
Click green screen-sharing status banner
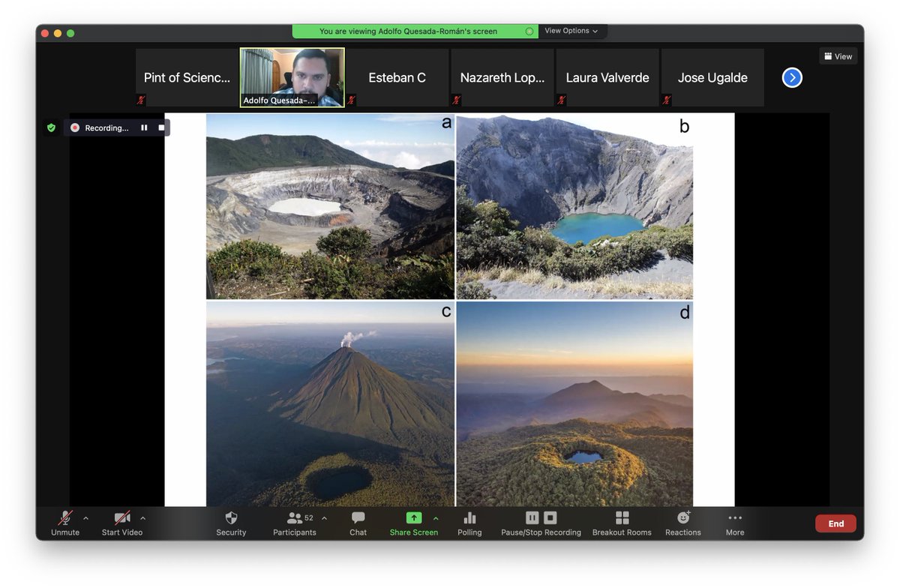415,31
